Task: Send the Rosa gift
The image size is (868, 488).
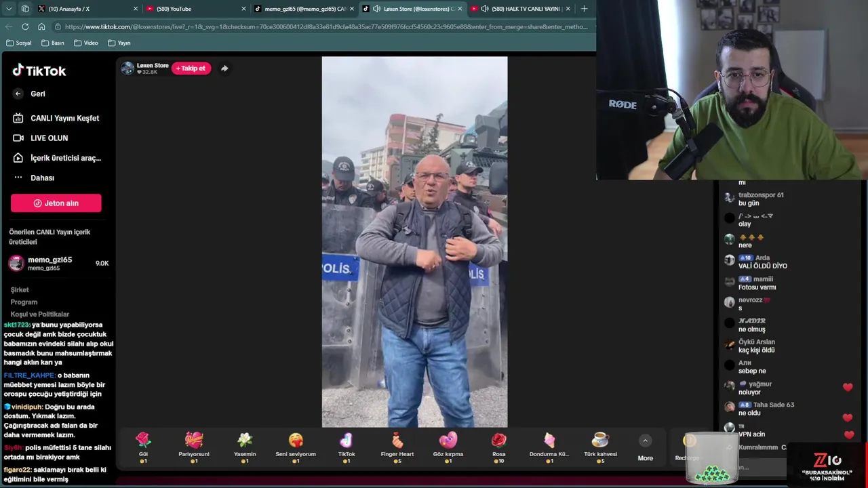Action: (x=499, y=447)
